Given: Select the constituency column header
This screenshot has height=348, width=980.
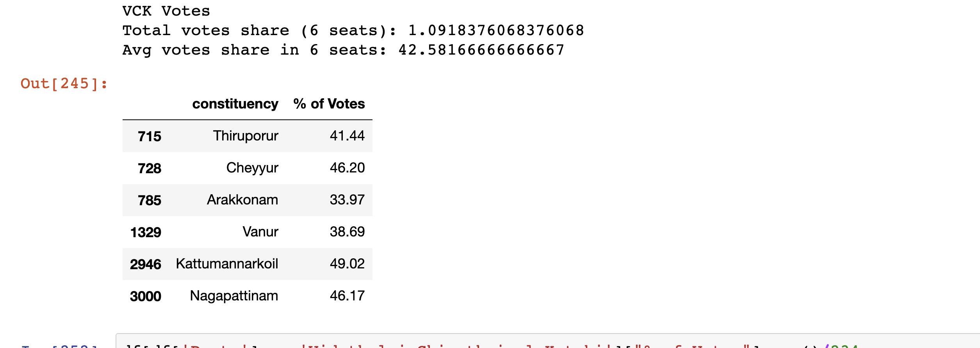Looking at the screenshot, I should point(235,104).
